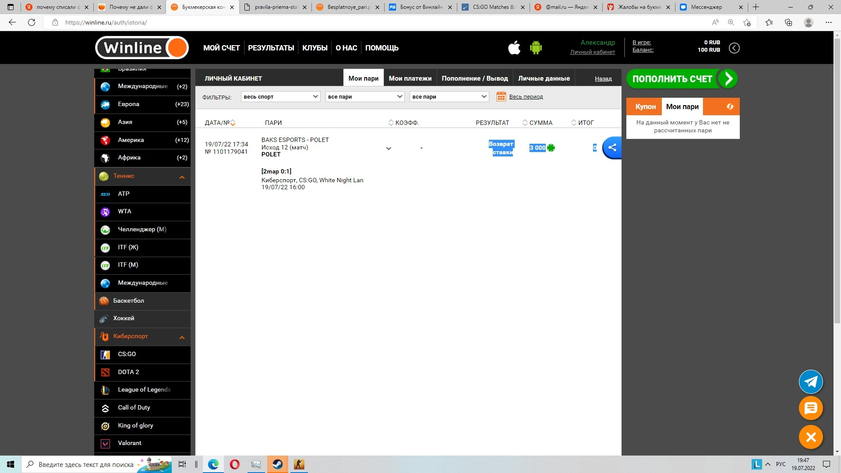Open the Android app icon
The width and height of the screenshot is (841, 473).
(535, 48)
